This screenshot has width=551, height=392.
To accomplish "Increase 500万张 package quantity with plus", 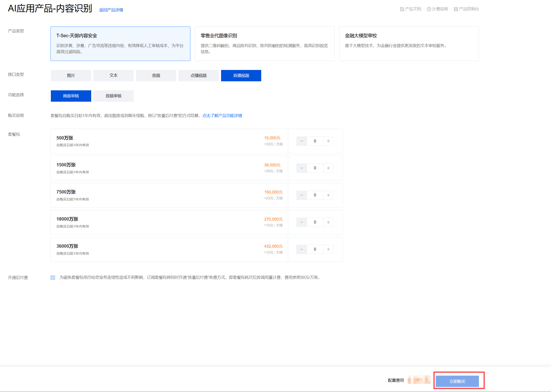I will pos(328,141).
